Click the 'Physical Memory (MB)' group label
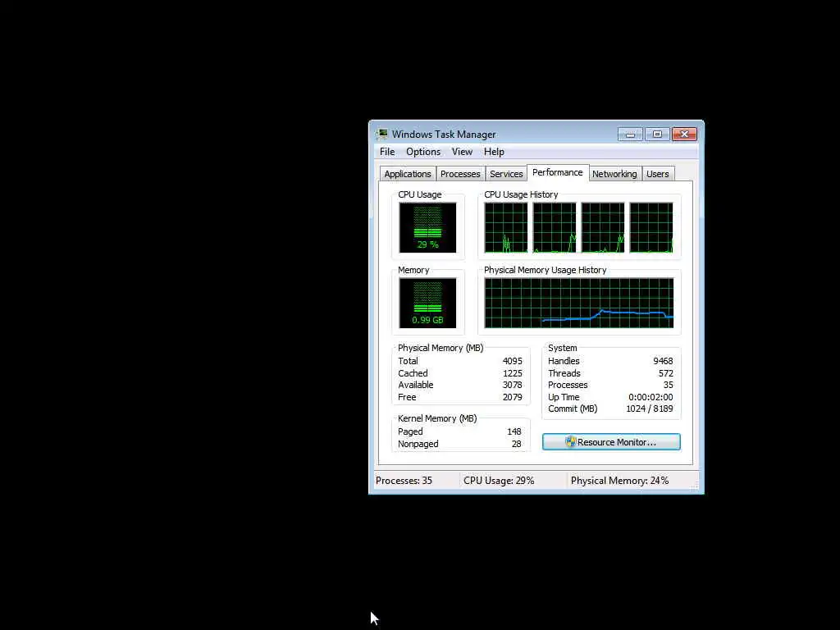Image resolution: width=840 pixels, height=630 pixels. pos(441,348)
